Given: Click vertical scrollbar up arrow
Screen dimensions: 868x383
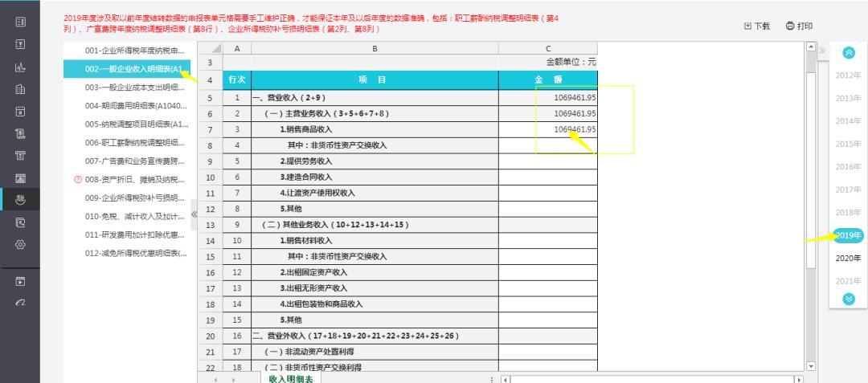Looking at the screenshot, I should coord(811,47).
